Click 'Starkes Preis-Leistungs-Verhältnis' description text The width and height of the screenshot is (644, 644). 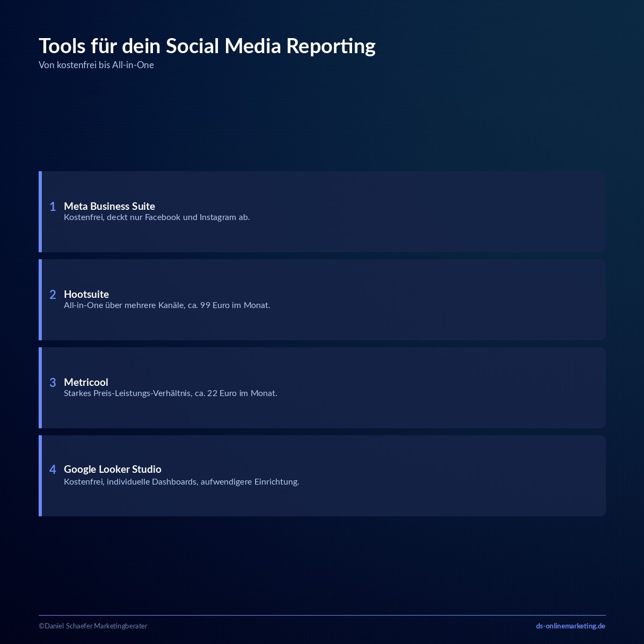(171, 393)
